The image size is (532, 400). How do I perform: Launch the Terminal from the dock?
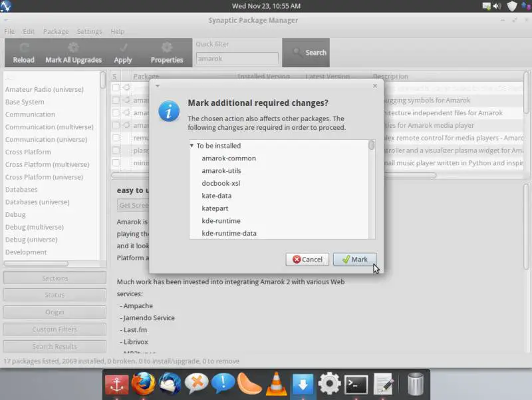coord(356,385)
